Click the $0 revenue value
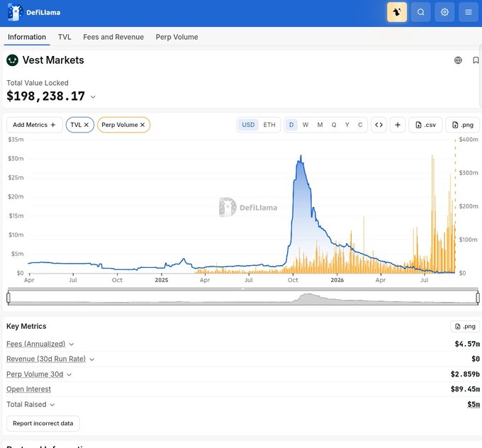 point(476,359)
